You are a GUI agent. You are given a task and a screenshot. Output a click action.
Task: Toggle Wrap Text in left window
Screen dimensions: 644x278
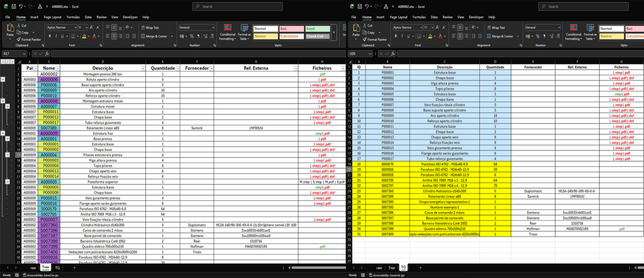pyautogui.click(x=150, y=27)
